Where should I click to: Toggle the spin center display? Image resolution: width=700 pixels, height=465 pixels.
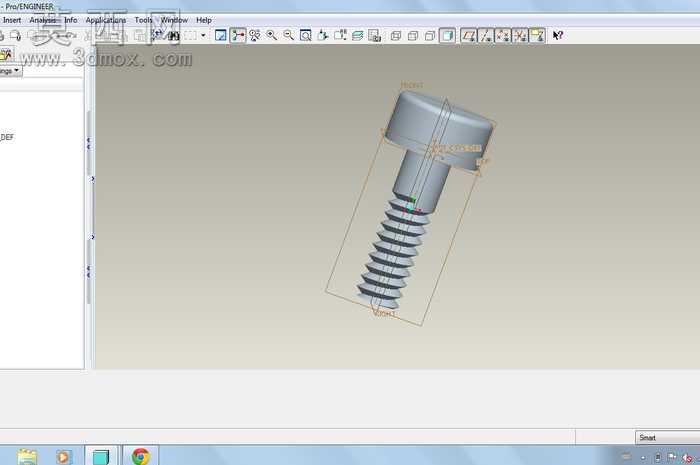[x=238, y=35]
